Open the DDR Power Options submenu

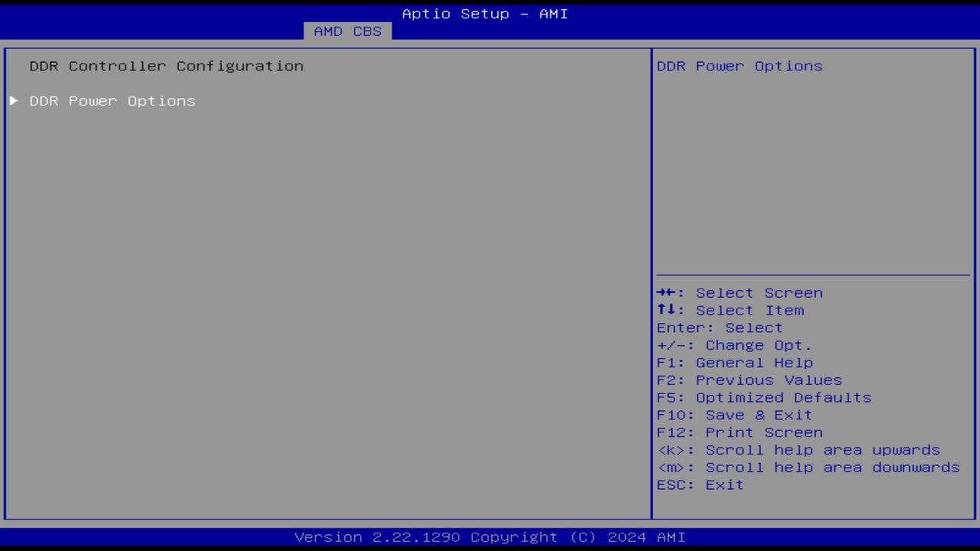coord(113,101)
